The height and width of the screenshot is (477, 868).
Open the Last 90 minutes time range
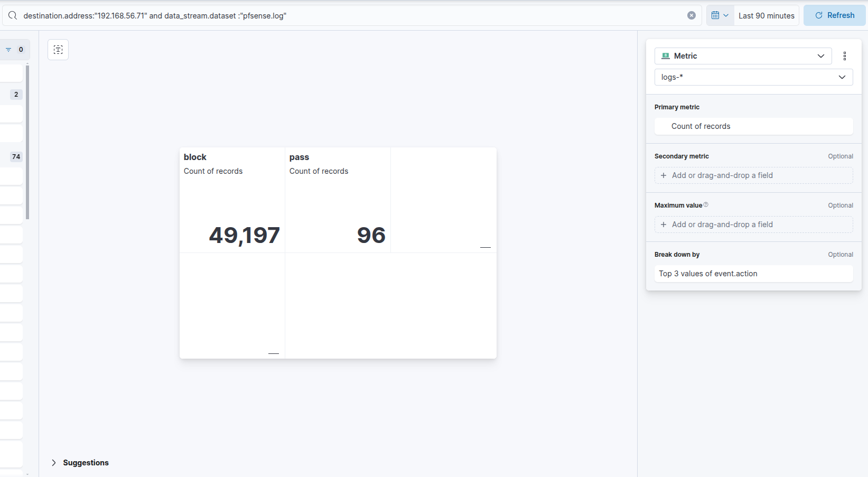(x=766, y=16)
